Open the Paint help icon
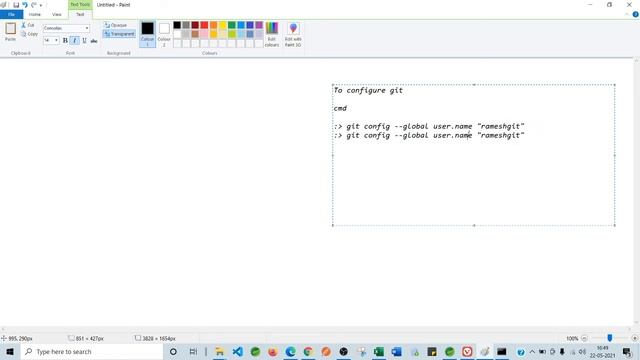 coord(636,14)
